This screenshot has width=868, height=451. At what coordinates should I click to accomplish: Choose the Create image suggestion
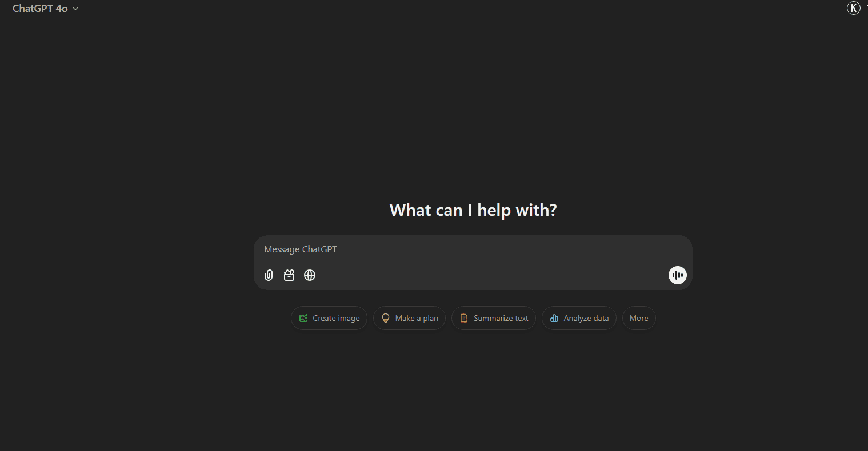[329, 318]
